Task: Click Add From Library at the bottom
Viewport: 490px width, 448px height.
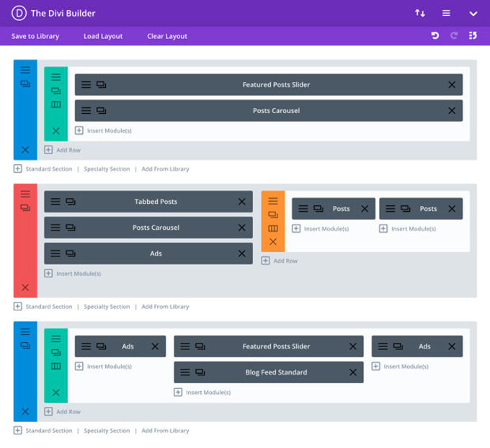Action: click(165, 431)
